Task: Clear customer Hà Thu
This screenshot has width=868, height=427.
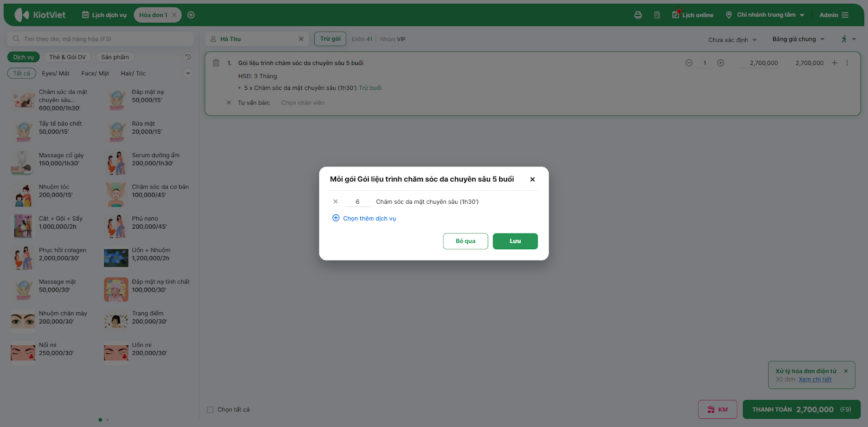Action: pos(301,39)
